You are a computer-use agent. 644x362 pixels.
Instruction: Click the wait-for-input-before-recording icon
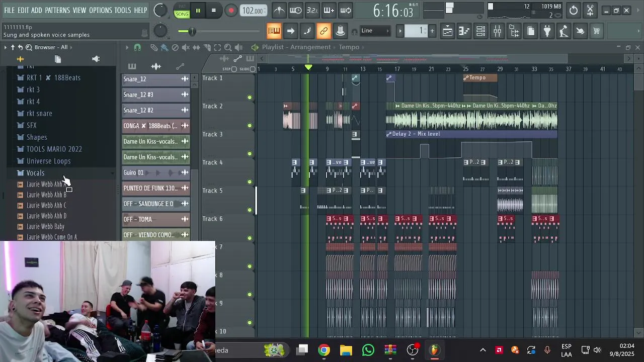pyautogui.click(x=296, y=10)
